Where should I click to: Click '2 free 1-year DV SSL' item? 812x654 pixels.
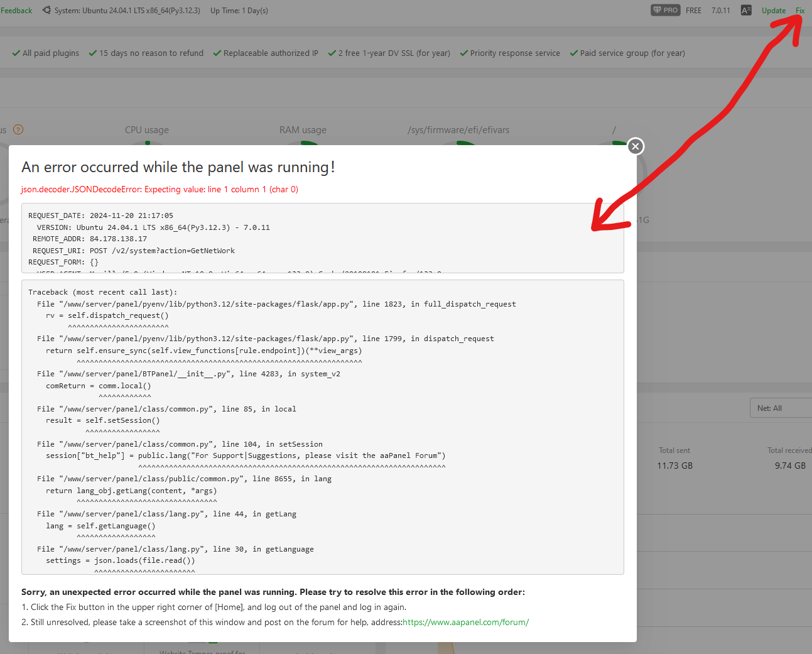(389, 53)
